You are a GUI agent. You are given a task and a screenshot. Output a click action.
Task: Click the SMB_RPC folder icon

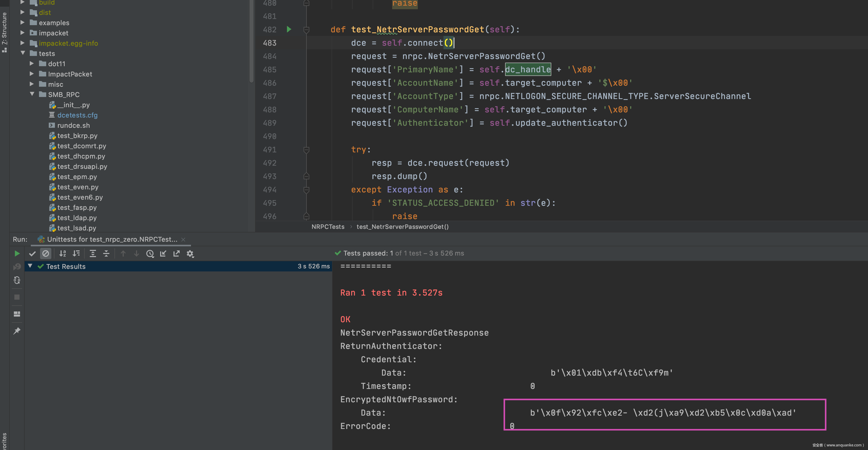click(x=42, y=94)
